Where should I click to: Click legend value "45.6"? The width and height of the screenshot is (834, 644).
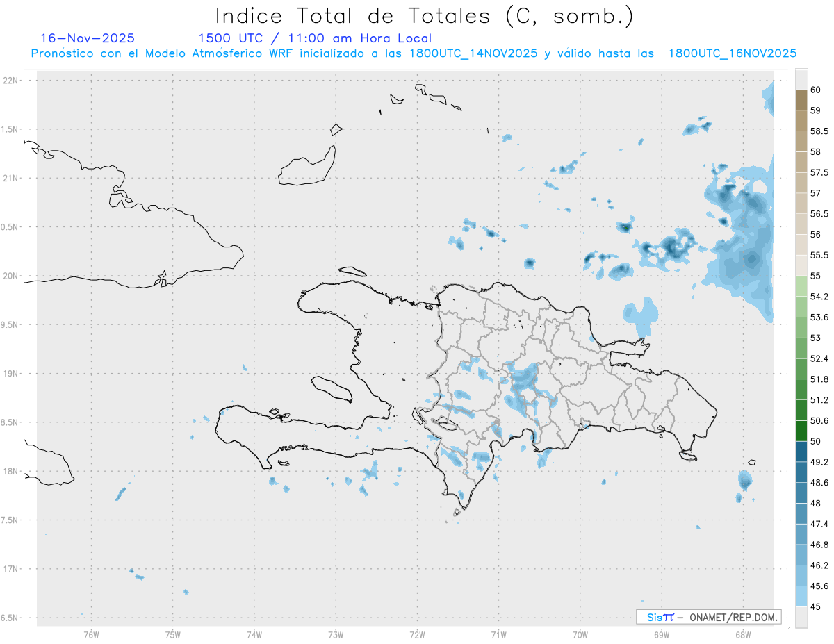[x=819, y=586]
